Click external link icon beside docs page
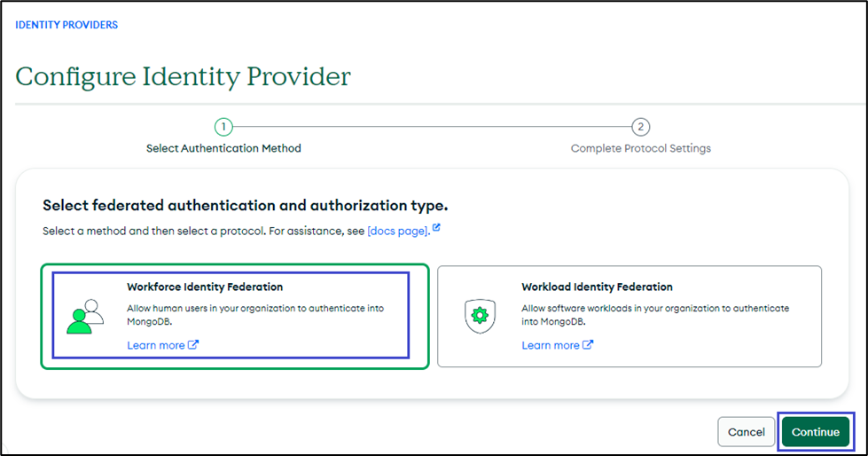The height and width of the screenshot is (456, 868). tap(436, 229)
